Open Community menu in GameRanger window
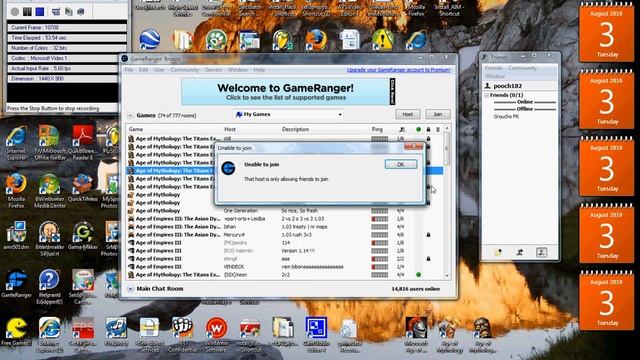Image resolution: width=640 pixels, height=360 pixels. tap(184, 70)
